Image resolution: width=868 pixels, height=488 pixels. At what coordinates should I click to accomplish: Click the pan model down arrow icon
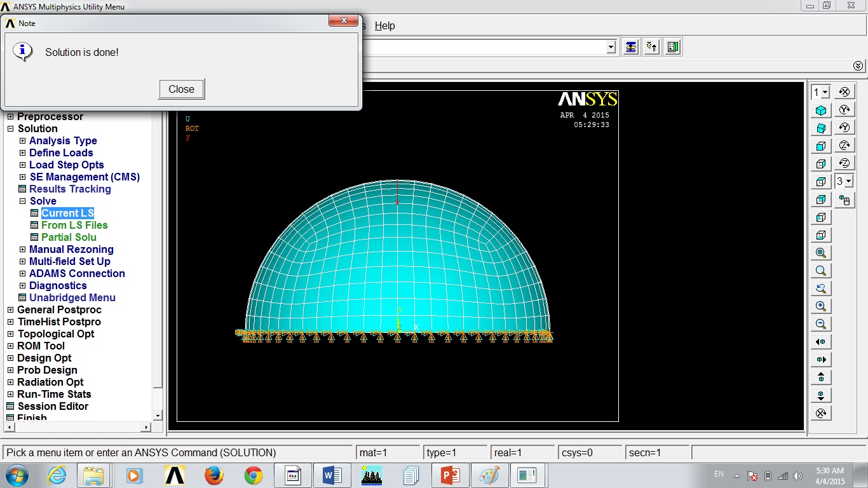click(x=821, y=395)
